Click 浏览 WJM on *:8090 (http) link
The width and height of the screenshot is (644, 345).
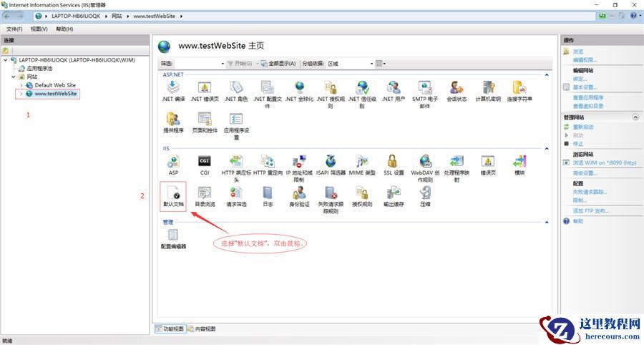click(605, 163)
